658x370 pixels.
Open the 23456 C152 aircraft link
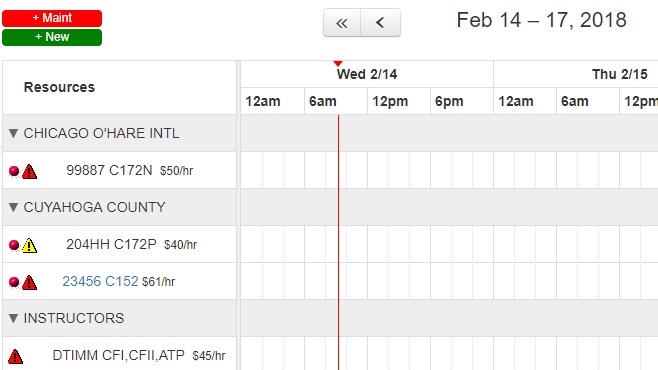click(x=100, y=281)
